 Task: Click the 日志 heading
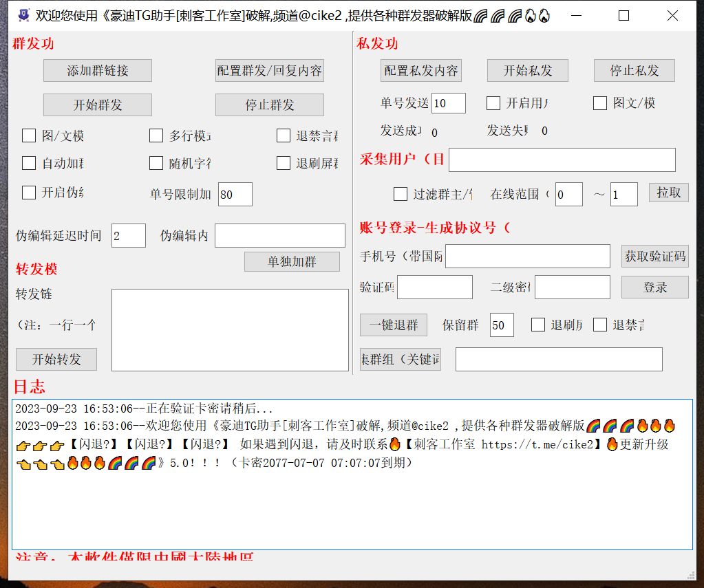pyautogui.click(x=30, y=386)
